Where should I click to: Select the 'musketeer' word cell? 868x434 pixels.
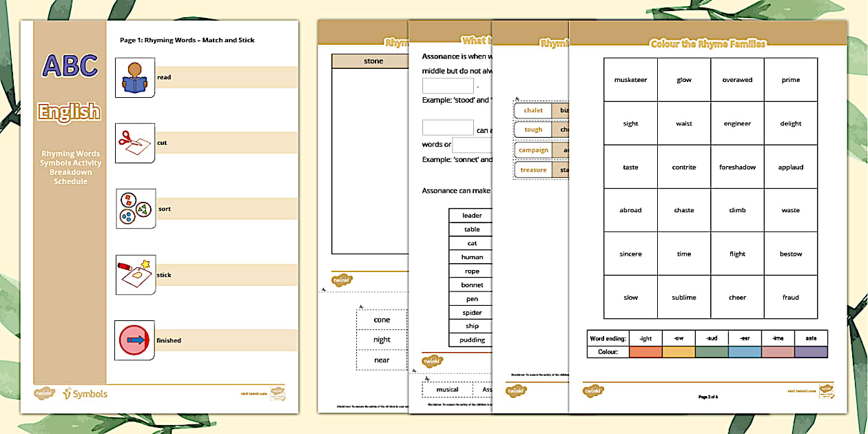tap(630, 80)
